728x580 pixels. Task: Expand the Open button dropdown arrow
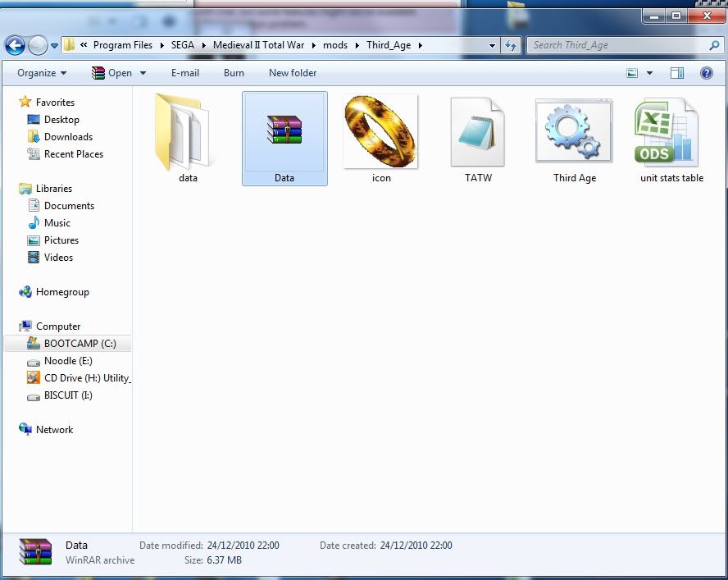point(143,73)
